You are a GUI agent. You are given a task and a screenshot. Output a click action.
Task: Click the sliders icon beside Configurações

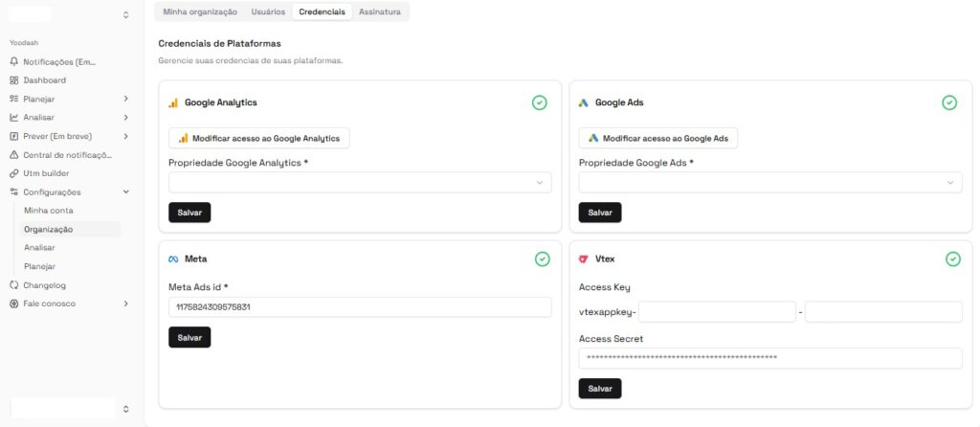[x=14, y=191]
